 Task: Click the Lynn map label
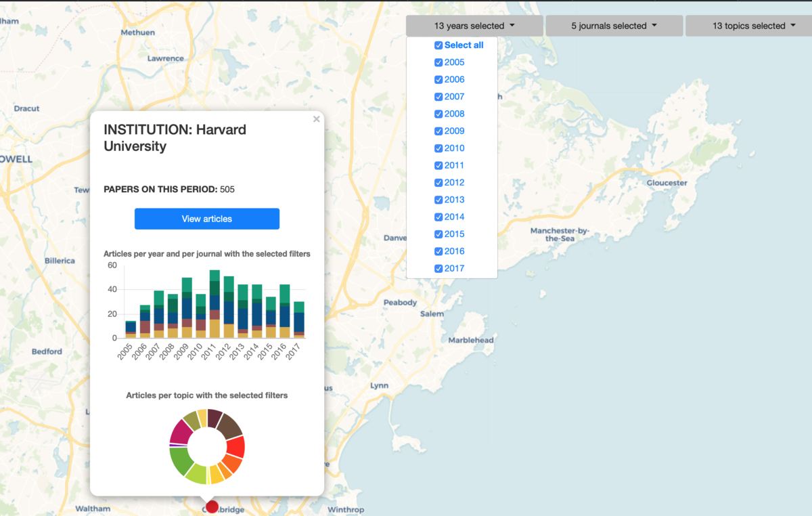tap(380, 386)
